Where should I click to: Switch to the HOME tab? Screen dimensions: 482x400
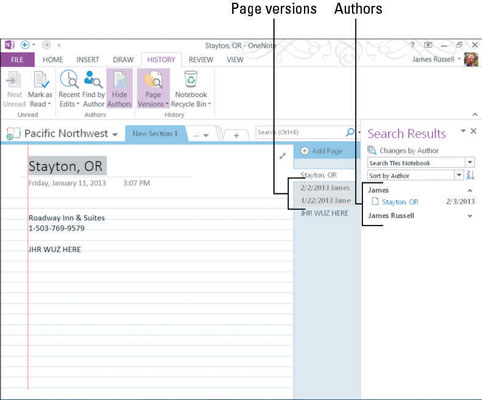(x=53, y=60)
